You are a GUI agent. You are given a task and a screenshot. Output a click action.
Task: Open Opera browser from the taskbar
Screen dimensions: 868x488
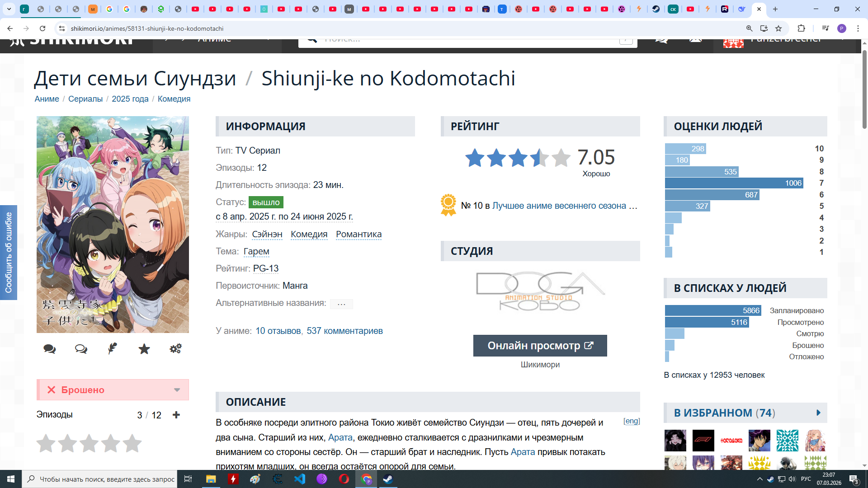point(344,479)
